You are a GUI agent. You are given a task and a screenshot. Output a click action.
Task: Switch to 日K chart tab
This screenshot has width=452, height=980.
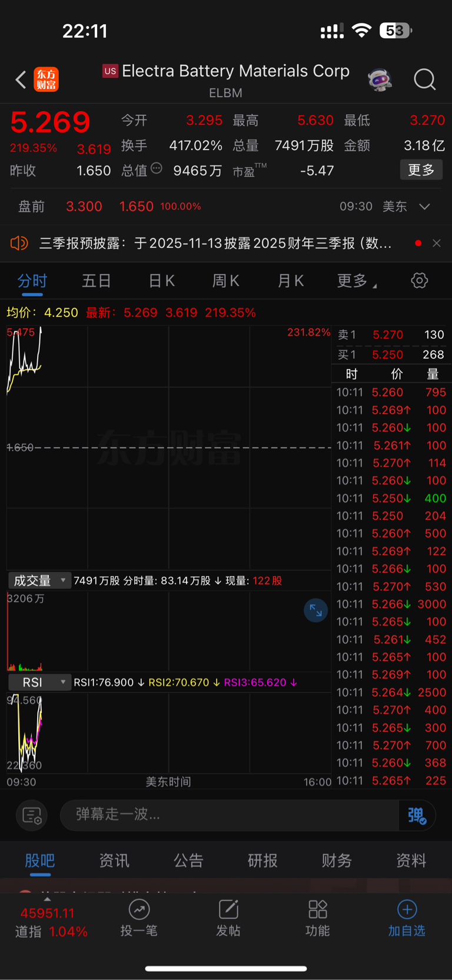coord(162,281)
